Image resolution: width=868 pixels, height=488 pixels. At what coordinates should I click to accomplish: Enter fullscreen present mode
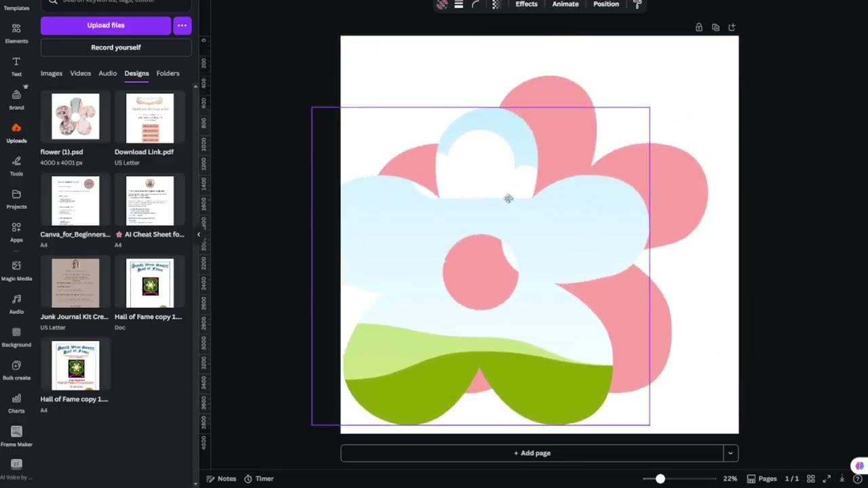point(827,479)
